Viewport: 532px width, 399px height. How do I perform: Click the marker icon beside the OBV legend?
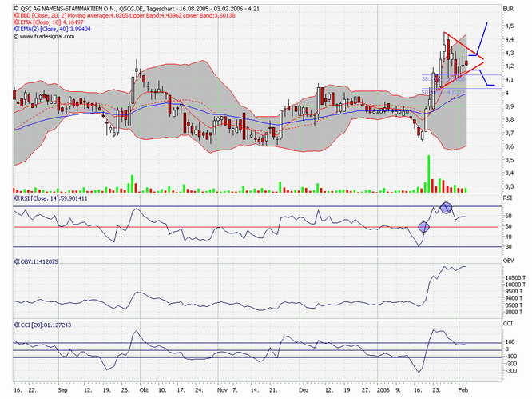coord(17,261)
